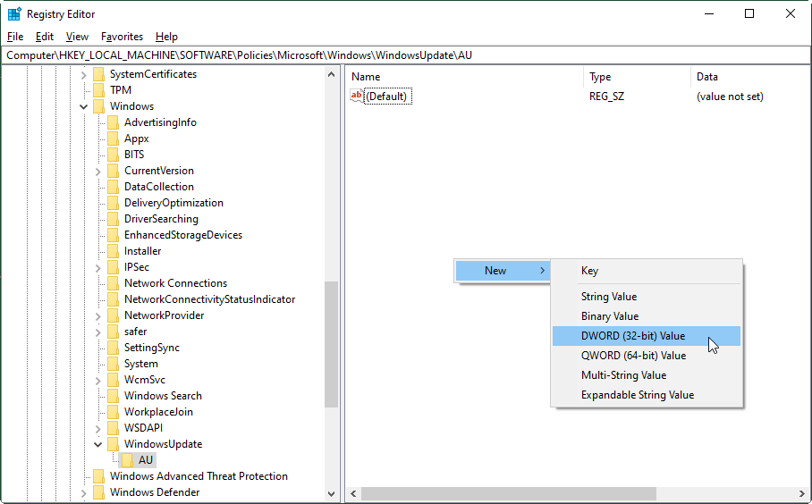Expand the NetworkProvider key
This screenshot has width=812, height=504.
(x=97, y=316)
